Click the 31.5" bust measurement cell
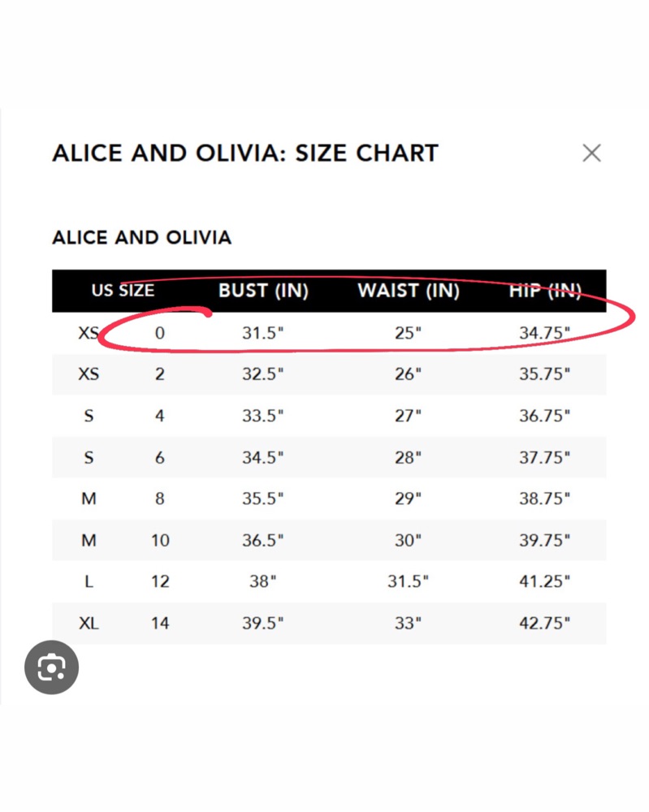Screen dimensions: 649x812 pos(263,332)
